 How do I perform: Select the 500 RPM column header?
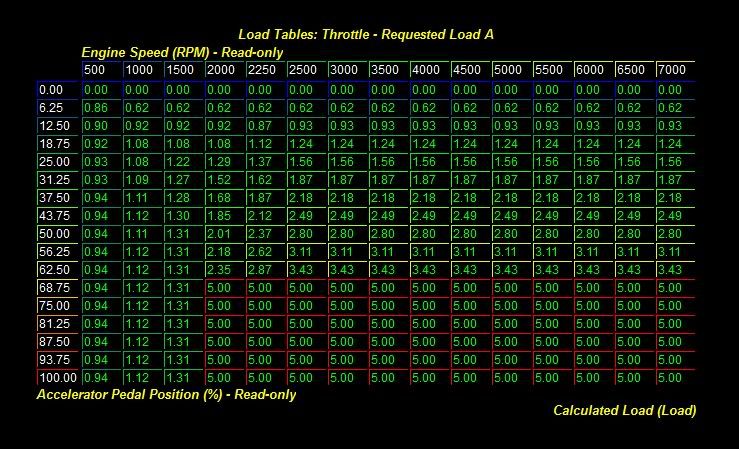pyautogui.click(x=101, y=70)
